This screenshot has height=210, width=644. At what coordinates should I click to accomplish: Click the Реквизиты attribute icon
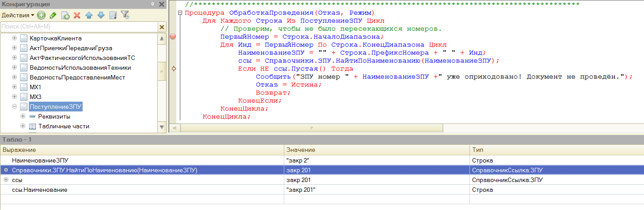coord(32,116)
